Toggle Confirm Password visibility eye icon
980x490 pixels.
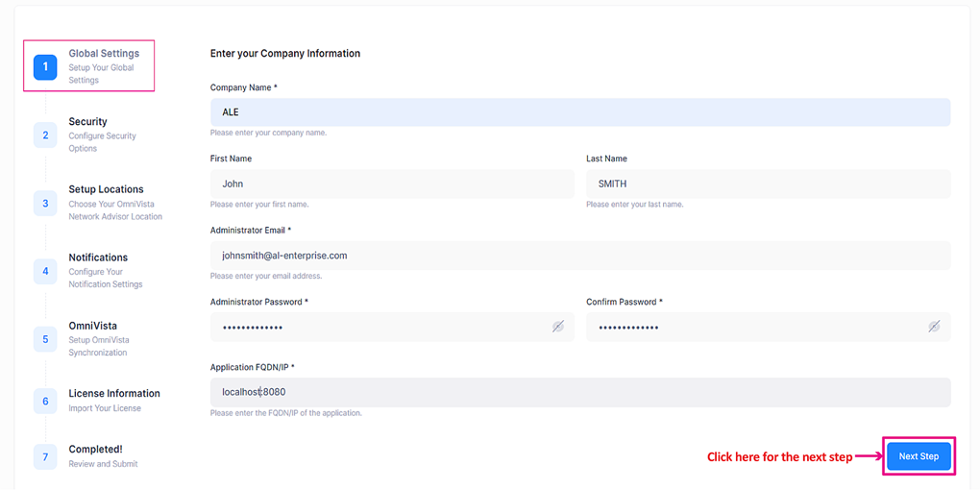point(934,327)
